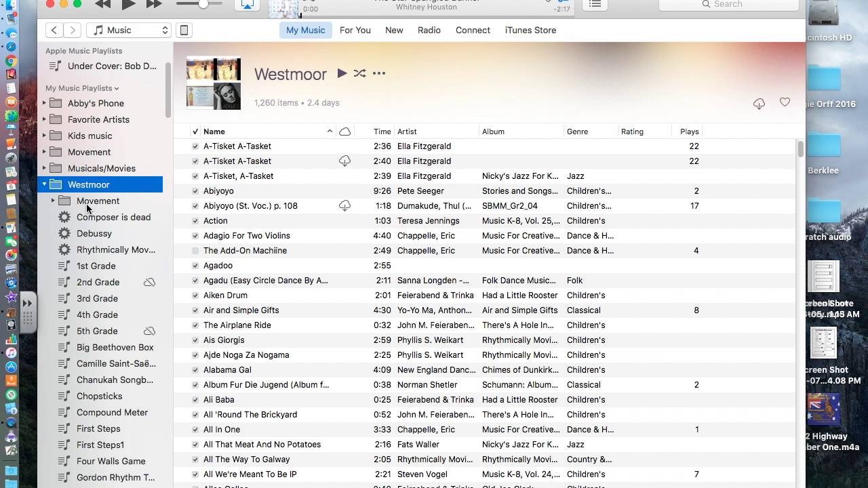Click the song list vertical scrollbar
The width and height of the screenshot is (868, 488).
click(x=801, y=149)
